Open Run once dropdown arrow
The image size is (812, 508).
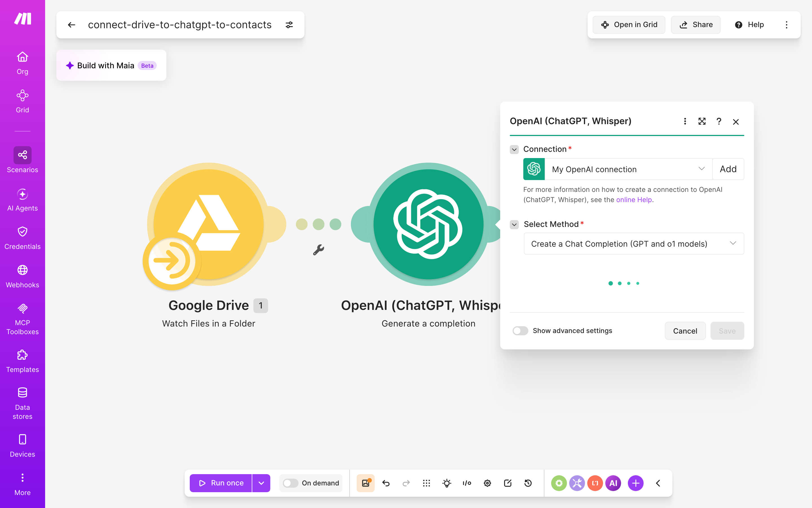261,483
